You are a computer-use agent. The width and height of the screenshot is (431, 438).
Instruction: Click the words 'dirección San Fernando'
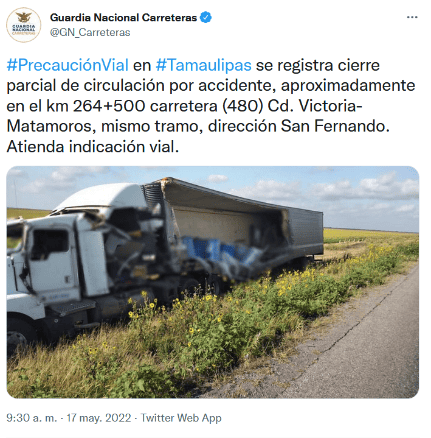(297, 126)
